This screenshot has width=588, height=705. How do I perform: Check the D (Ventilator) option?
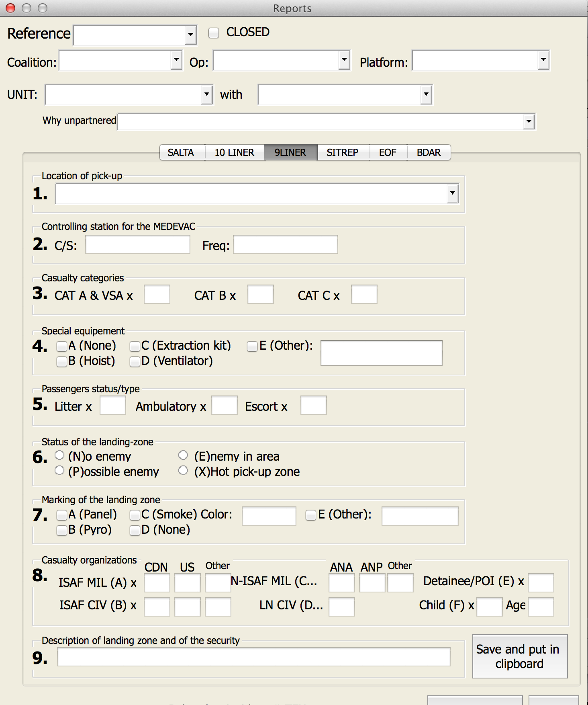coord(135,361)
